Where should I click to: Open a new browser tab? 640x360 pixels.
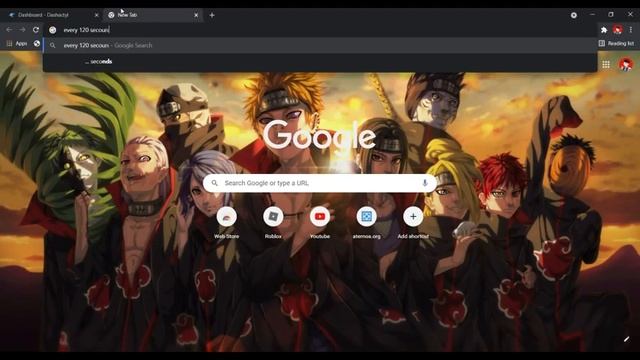pos(212,15)
